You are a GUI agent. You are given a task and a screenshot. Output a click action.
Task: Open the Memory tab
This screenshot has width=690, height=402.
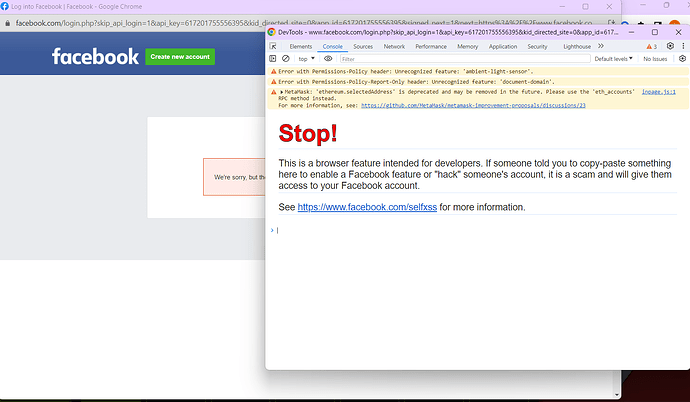click(x=467, y=46)
